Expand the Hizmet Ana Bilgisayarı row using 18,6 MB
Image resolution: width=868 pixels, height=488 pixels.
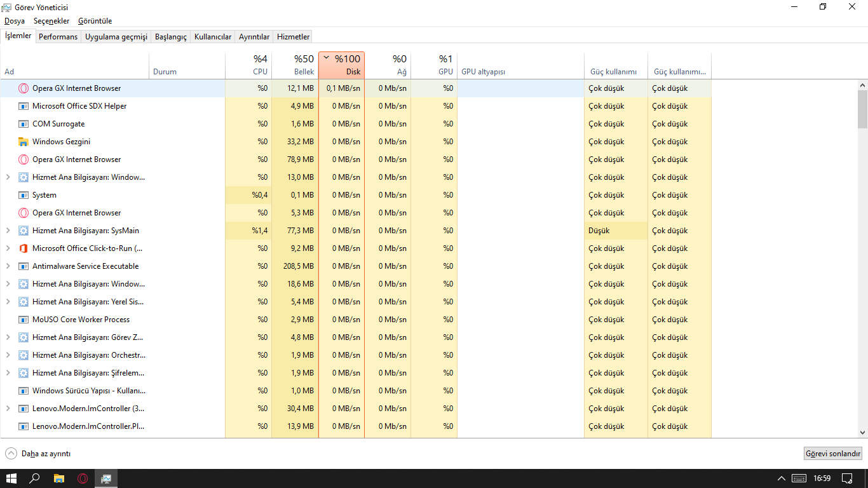point(8,284)
